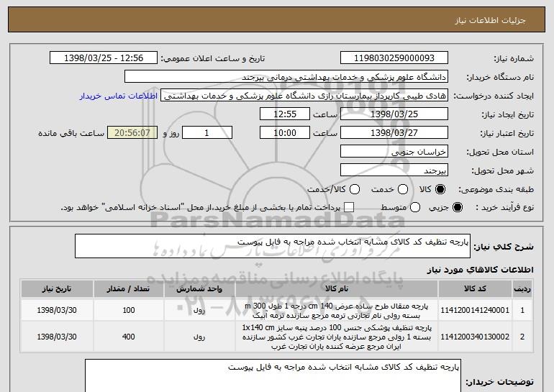Click the رول unit cell in row 2
This screenshot has width=554, height=392.
(199, 337)
